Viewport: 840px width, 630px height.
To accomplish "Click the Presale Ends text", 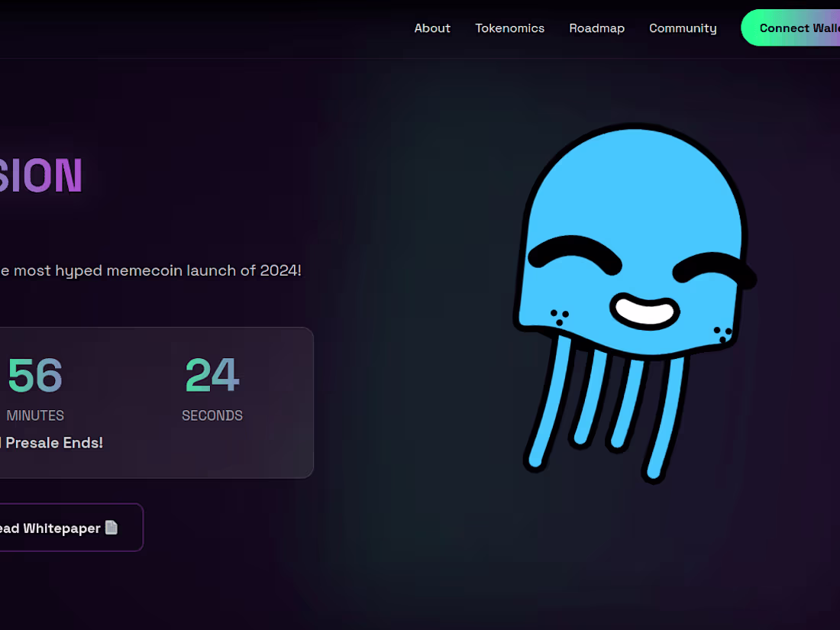I will [53, 443].
